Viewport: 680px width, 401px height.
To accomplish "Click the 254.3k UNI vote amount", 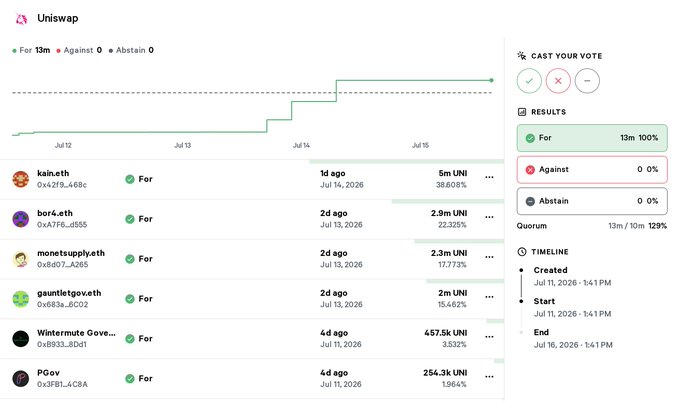I will 445,372.
